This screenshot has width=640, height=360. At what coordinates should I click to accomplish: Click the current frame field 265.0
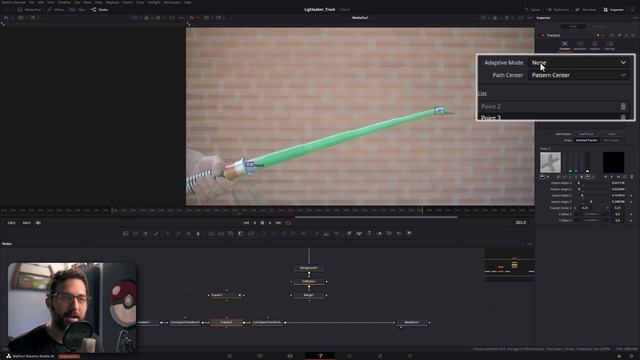[521, 222]
